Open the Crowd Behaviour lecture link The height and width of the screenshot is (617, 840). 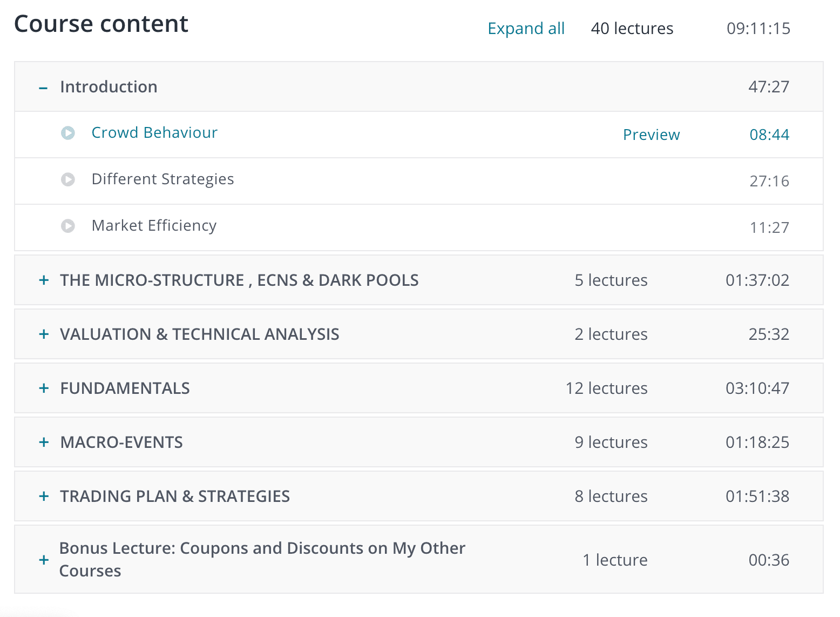click(x=154, y=133)
